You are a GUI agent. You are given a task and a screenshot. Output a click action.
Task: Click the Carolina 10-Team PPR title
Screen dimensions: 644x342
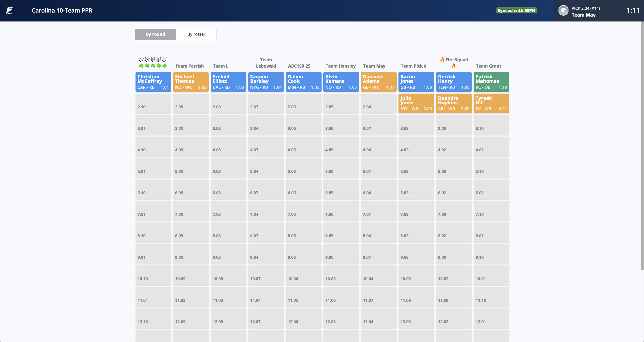click(62, 11)
